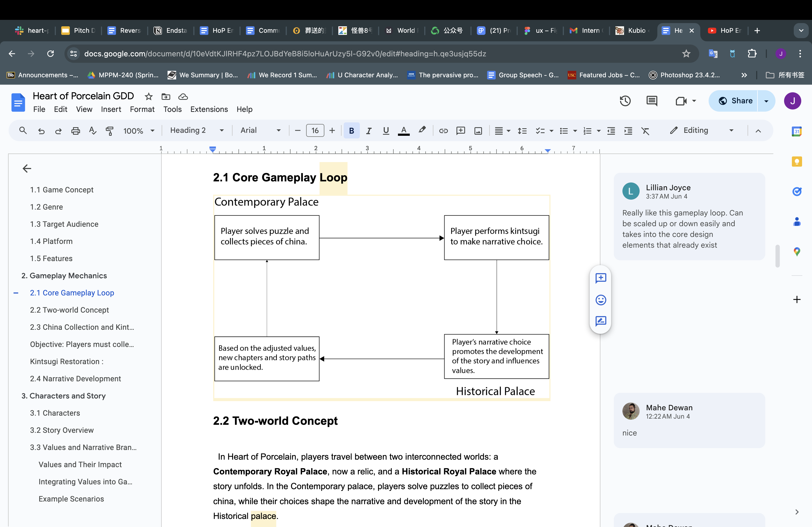Open Contacts side panel icon
The image size is (812, 527).
(x=797, y=222)
